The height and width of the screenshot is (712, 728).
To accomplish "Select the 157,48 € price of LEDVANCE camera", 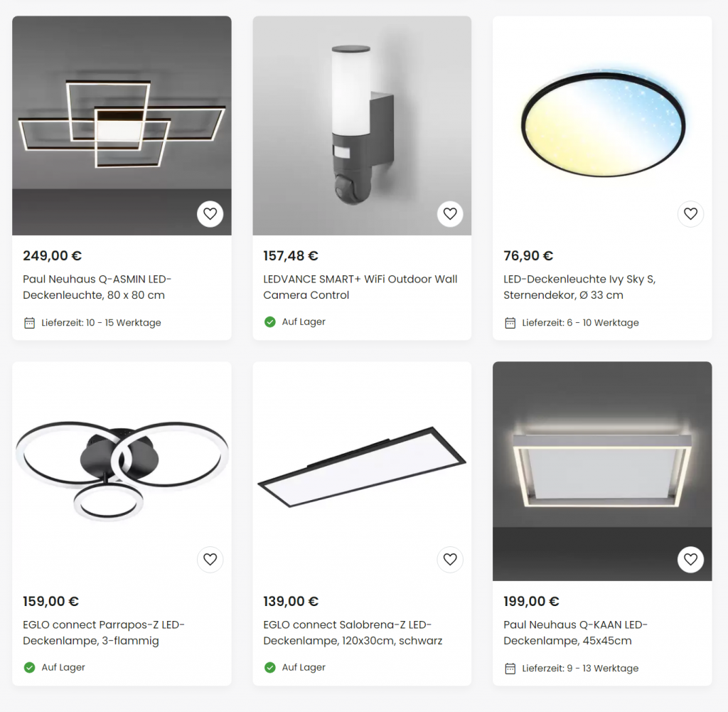I will [291, 256].
